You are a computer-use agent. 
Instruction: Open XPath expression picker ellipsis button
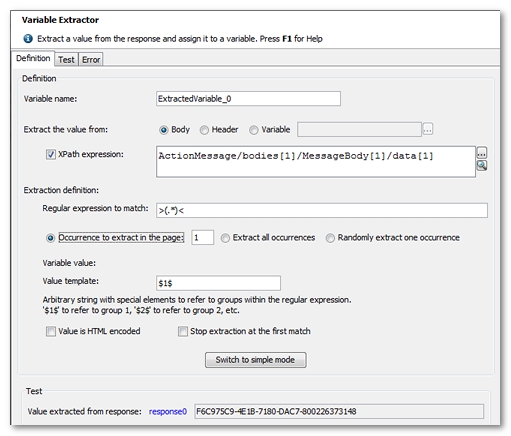pyautogui.click(x=482, y=153)
